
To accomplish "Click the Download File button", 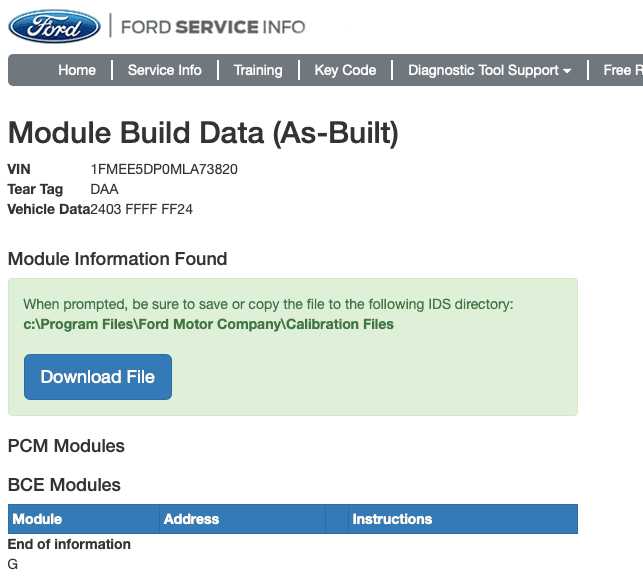I will [x=98, y=377].
